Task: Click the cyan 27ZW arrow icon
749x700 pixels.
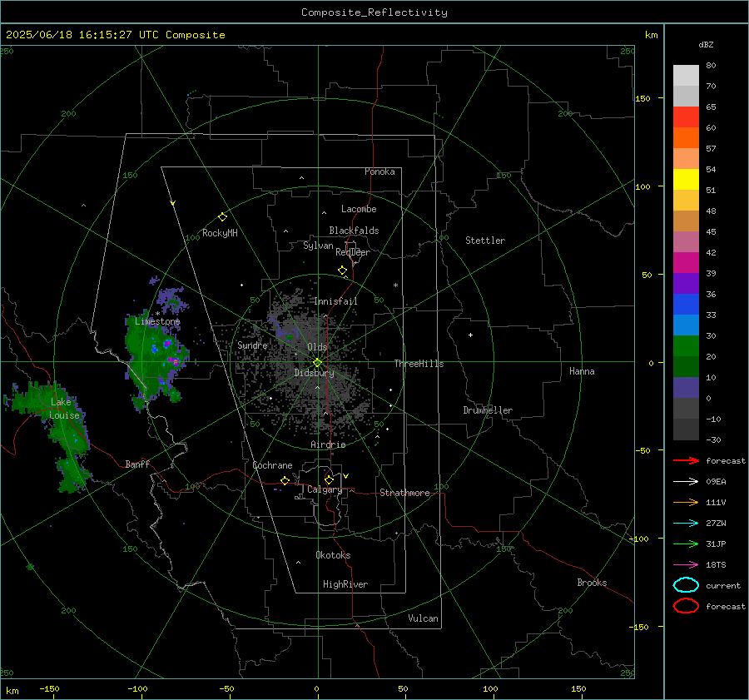Action: coord(686,524)
